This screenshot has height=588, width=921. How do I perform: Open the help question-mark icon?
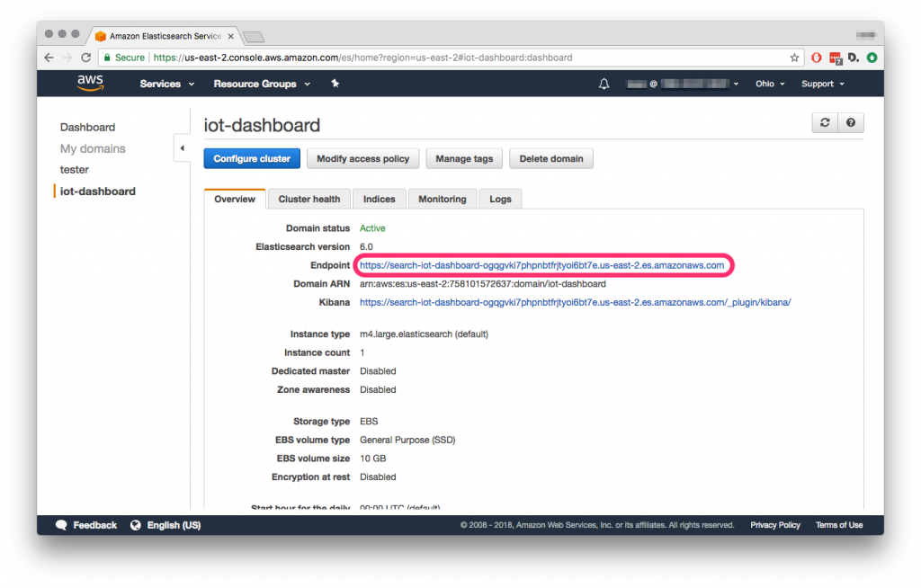(851, 122)
